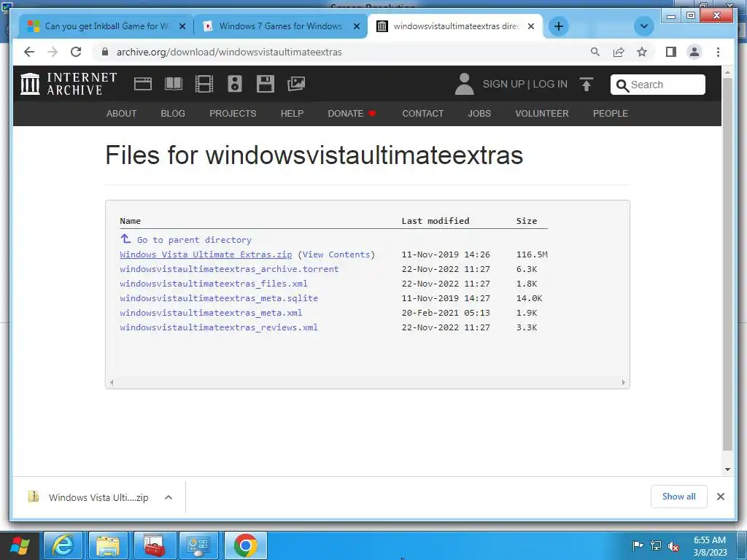Click the zoom magnifier in address bar
The height and width of the screenshot is (560, 747).
tap(595, 52)
